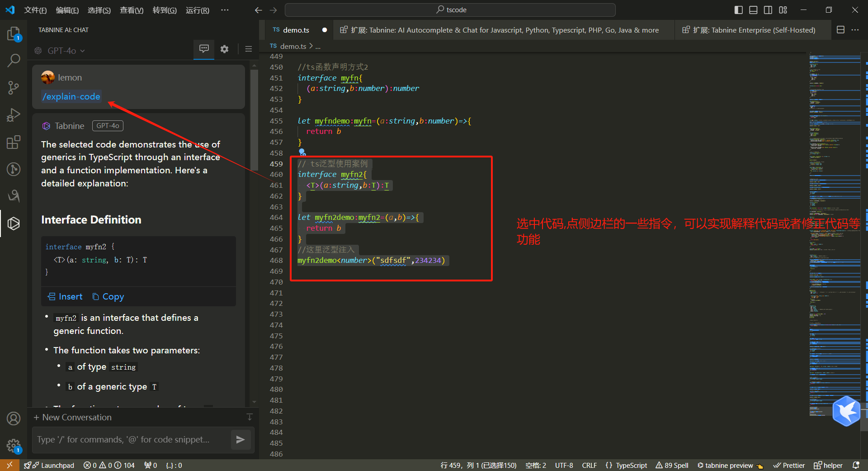Image resolution: width=868 pixels, height=471 pixels.
Task: Open the Source Control view
Action: click(14, 87)
